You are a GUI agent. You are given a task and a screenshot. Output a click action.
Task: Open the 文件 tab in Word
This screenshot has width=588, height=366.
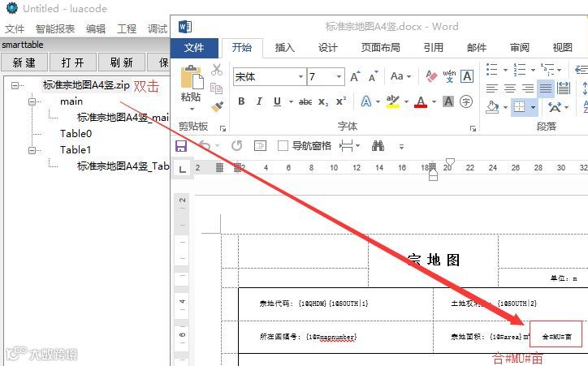tap(194, 48)
